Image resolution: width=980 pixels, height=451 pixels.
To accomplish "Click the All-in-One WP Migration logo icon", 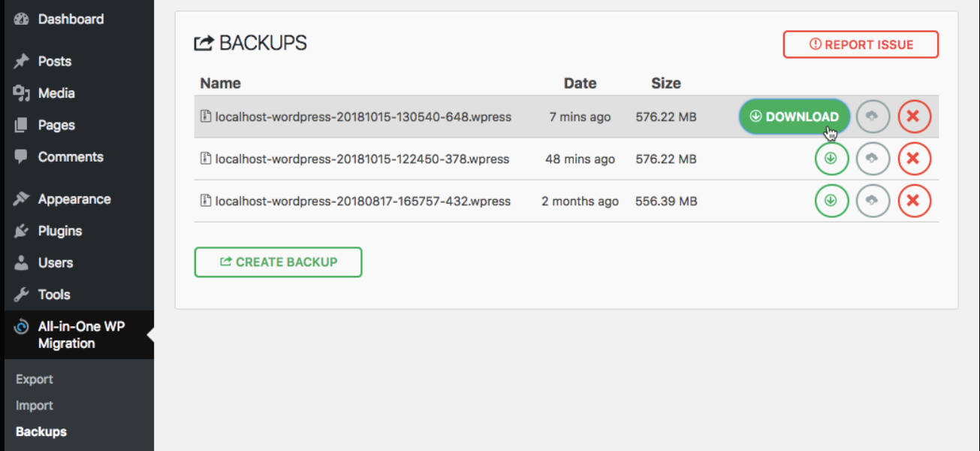I will (x=21, y=328).
